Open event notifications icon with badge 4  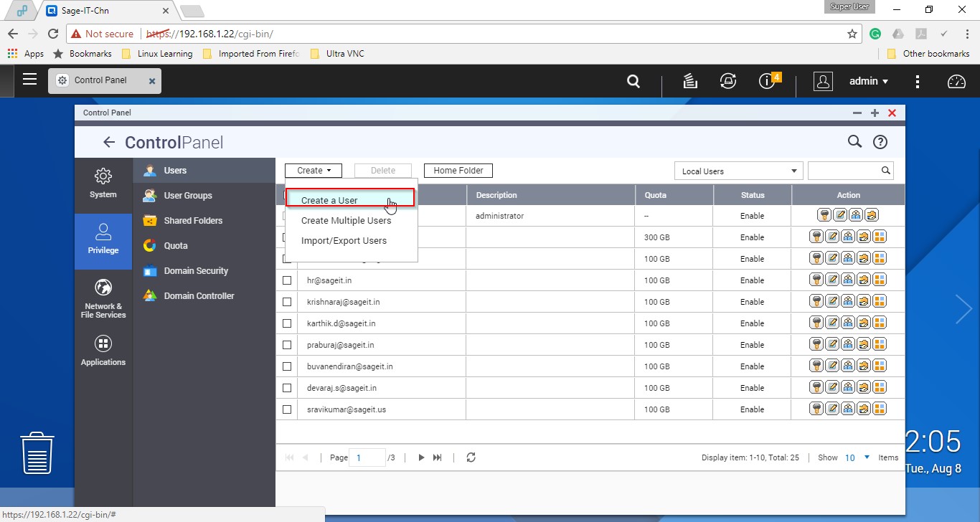coord(767,82)
